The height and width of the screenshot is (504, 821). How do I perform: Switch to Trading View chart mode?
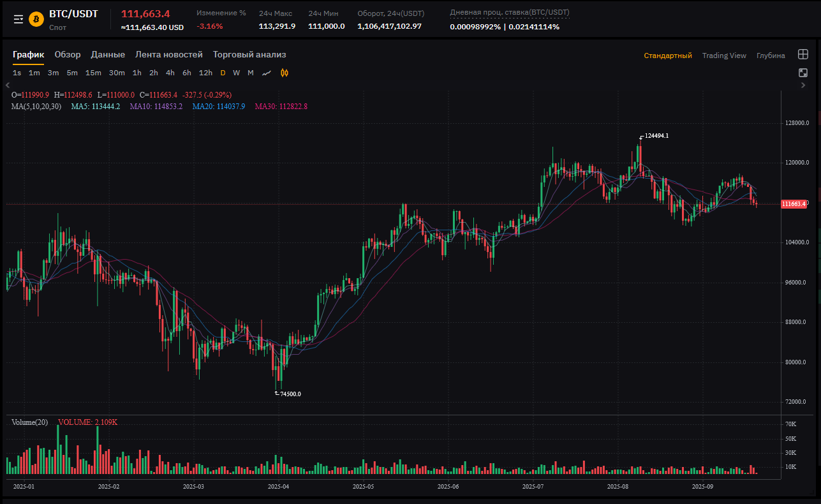tap(724, 56)
